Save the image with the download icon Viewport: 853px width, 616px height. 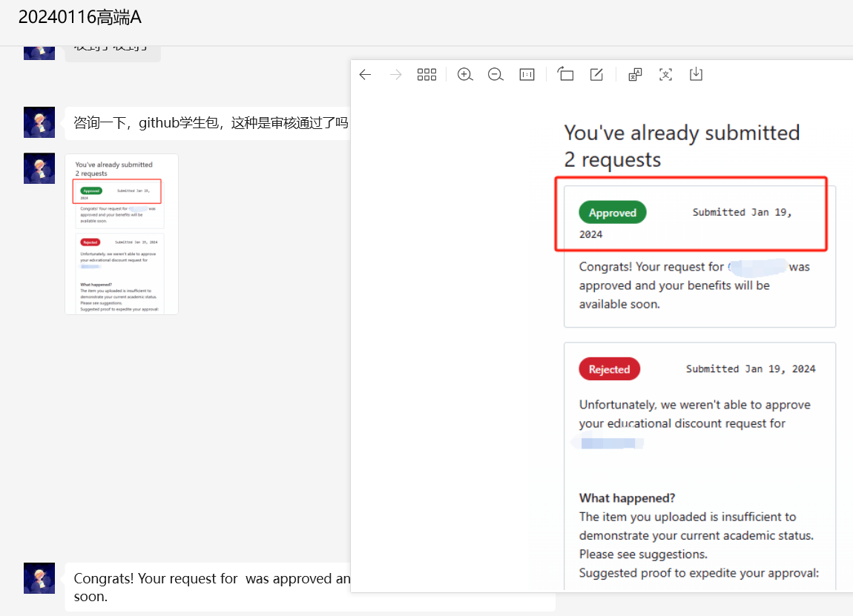click(x=696, y=74)
